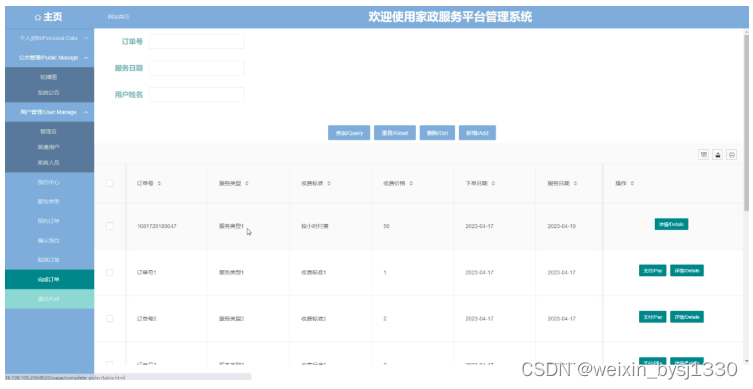Click the 重置/Reset button
The image size is (753, 389).
click(x=395, y=133)
